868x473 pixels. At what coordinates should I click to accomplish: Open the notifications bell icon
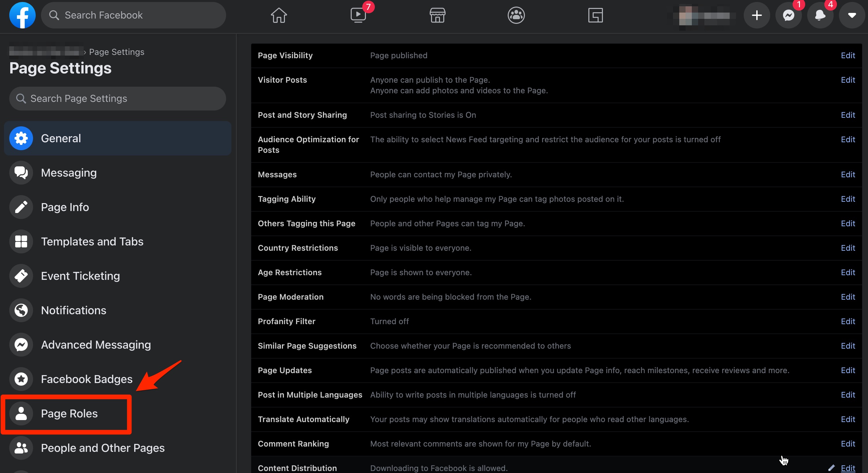click(x=820, y=15)
